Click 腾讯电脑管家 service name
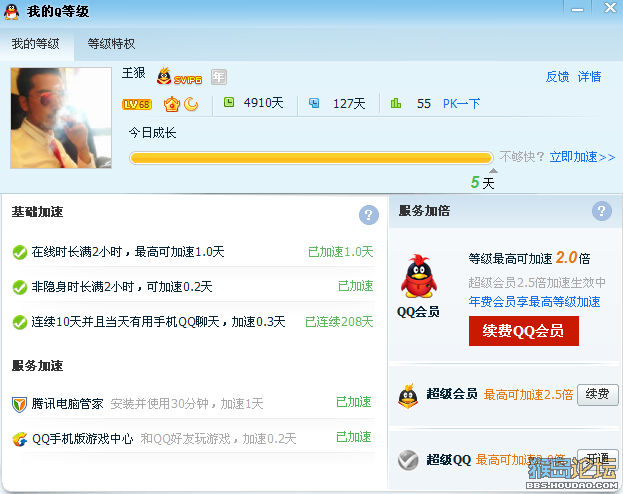The height and width of the screenshot is (494, 623). [68, 404]
